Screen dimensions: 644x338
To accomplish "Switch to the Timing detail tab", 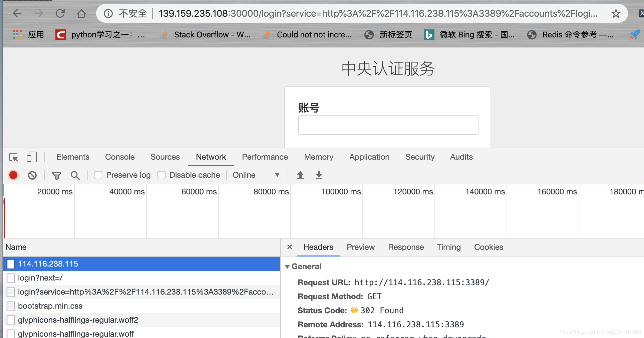I will click(x=448, y=247).
